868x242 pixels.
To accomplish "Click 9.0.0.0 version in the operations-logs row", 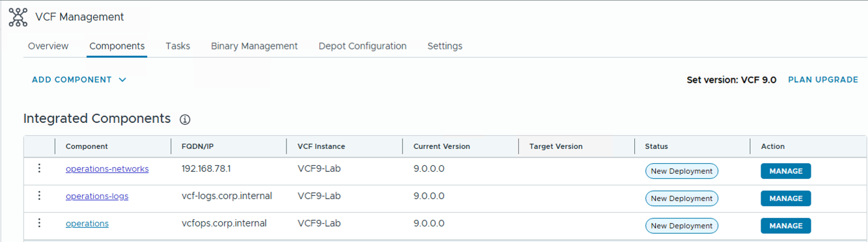I will [429, 196].
